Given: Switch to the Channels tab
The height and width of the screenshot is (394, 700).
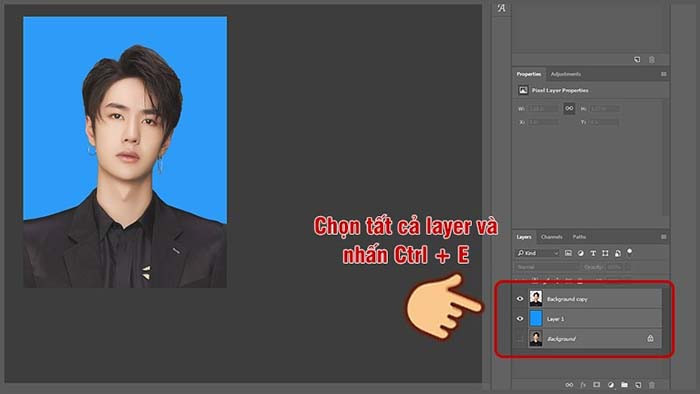Looking at the screenshot, I should (551, 237).
